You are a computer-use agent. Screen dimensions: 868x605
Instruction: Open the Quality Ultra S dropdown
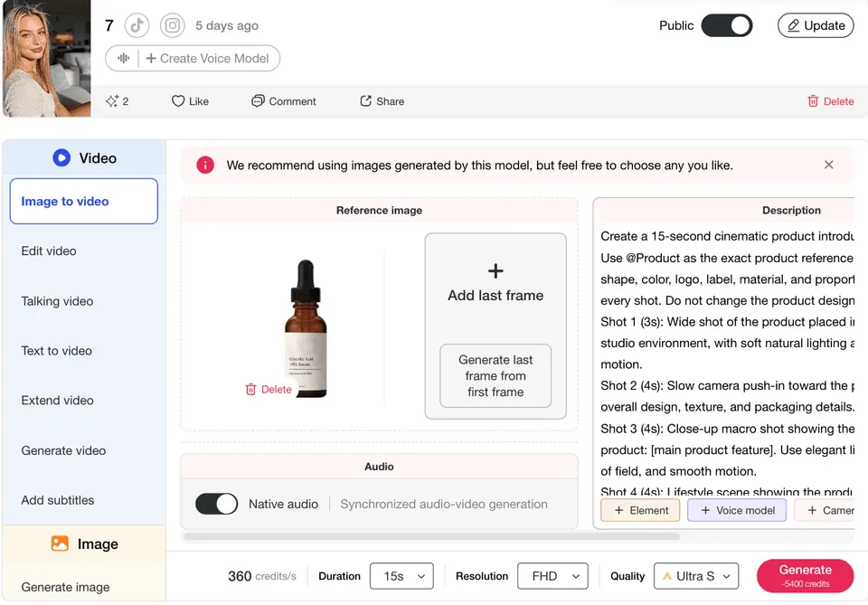696,576
